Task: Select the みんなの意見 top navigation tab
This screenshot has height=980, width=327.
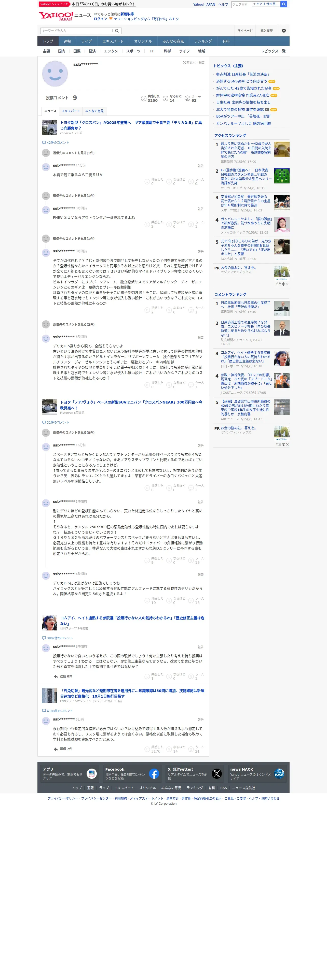Action: point(173,41)
